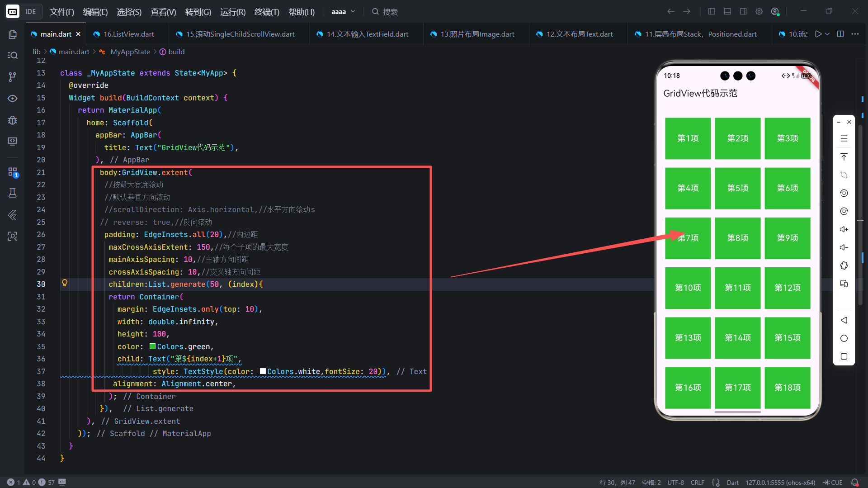Click the emulator pin-to-top arrow icon
Image resolution: width=868 pixels, height=488 pixels.
click(844, 157)
